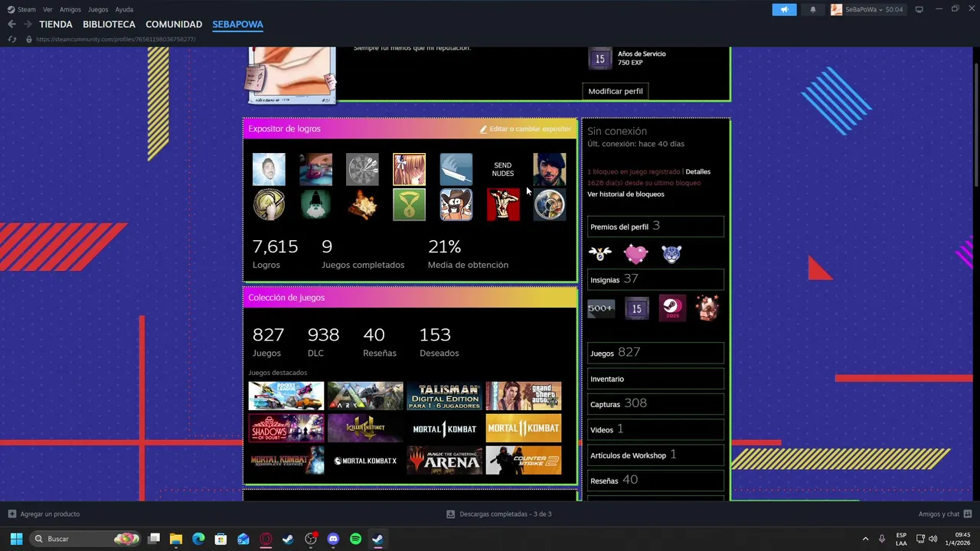Open the green wizard achievement icon

pos(315,204)
